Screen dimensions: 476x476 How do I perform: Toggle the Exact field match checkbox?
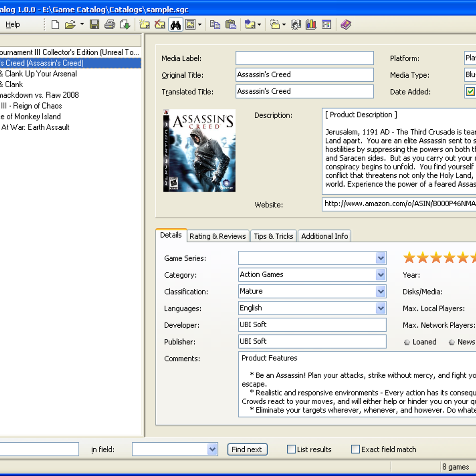pos(355,449)
